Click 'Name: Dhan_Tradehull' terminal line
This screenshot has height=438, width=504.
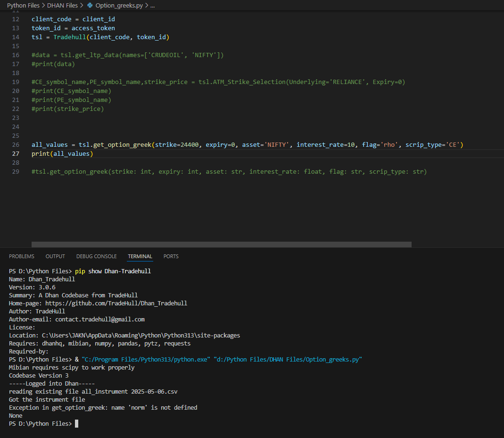tap(42, 279)
